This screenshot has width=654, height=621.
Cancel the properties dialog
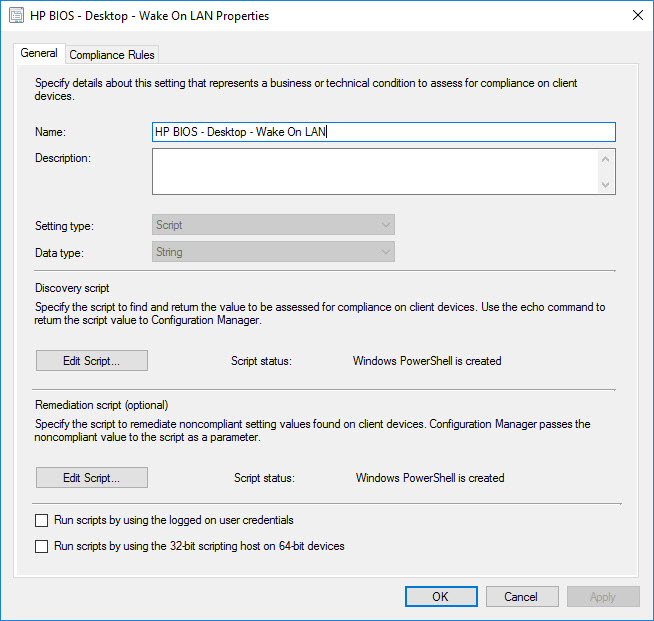[521, 597]
